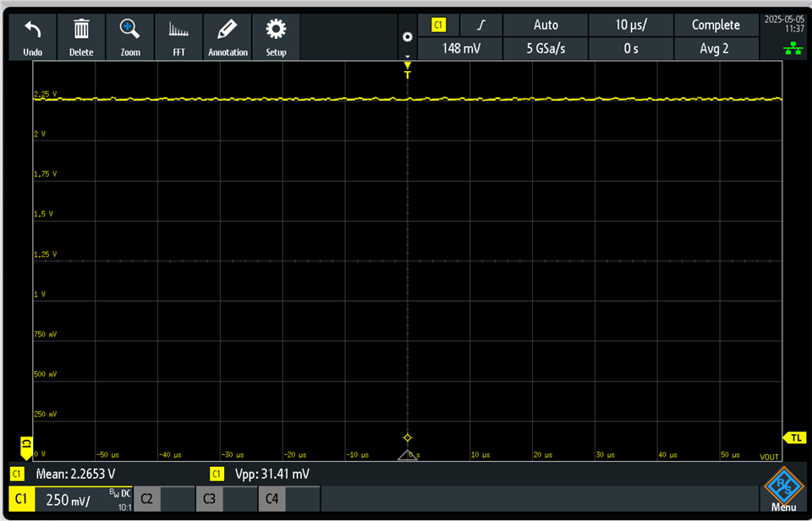Click the Complete acquisition status button

[716, 25]
